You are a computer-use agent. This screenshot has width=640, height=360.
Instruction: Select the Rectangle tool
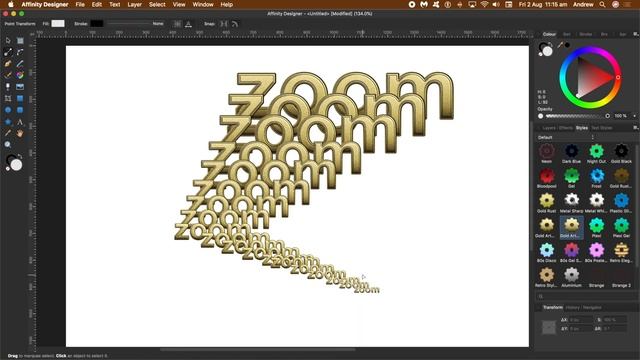coord(20,98)
